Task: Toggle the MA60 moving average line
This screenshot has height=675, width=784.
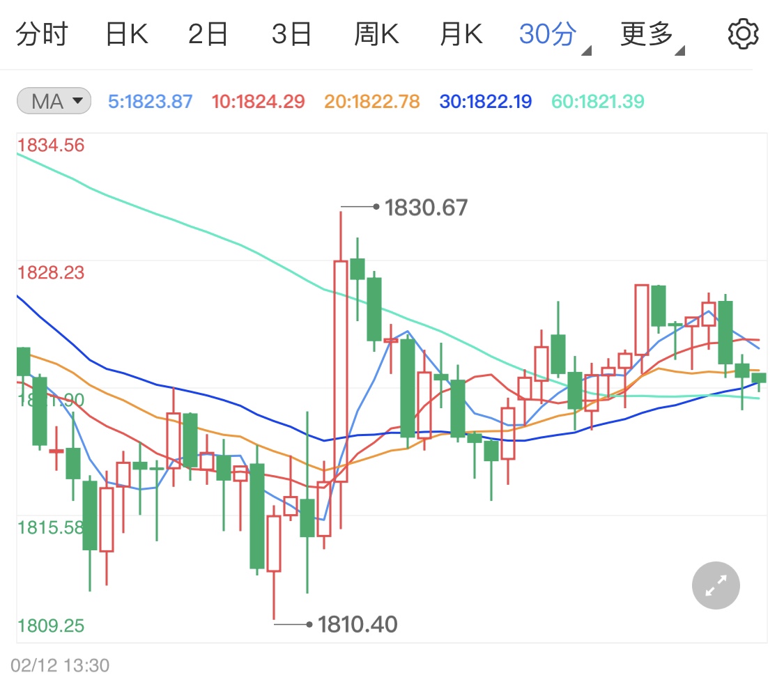Action: [597, 100]
